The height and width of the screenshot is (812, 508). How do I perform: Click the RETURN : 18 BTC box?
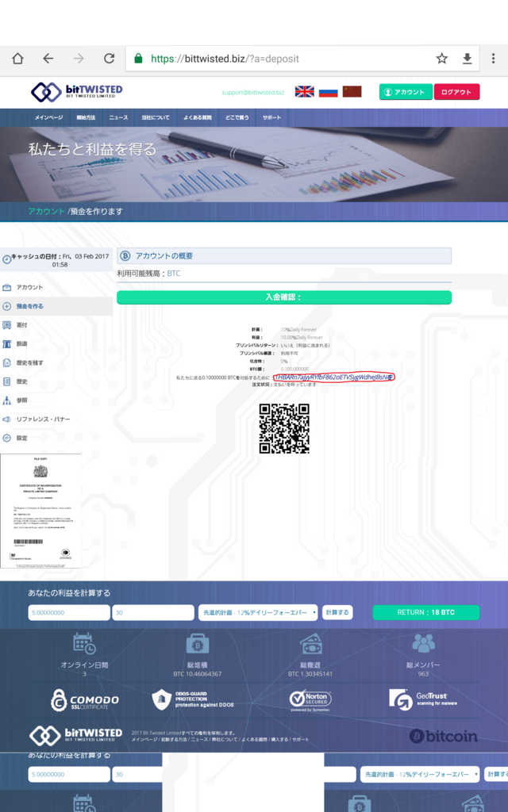(x=426, y=613)
